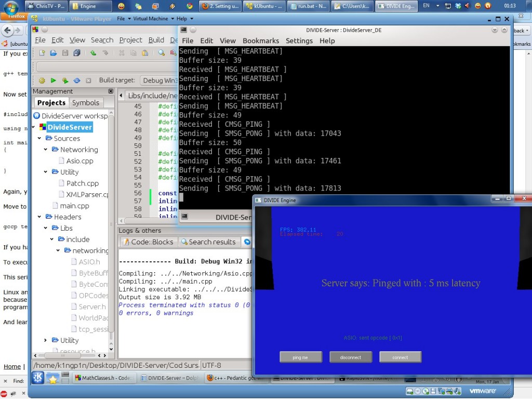Click the Paste clipboard icon

[145, 53]
